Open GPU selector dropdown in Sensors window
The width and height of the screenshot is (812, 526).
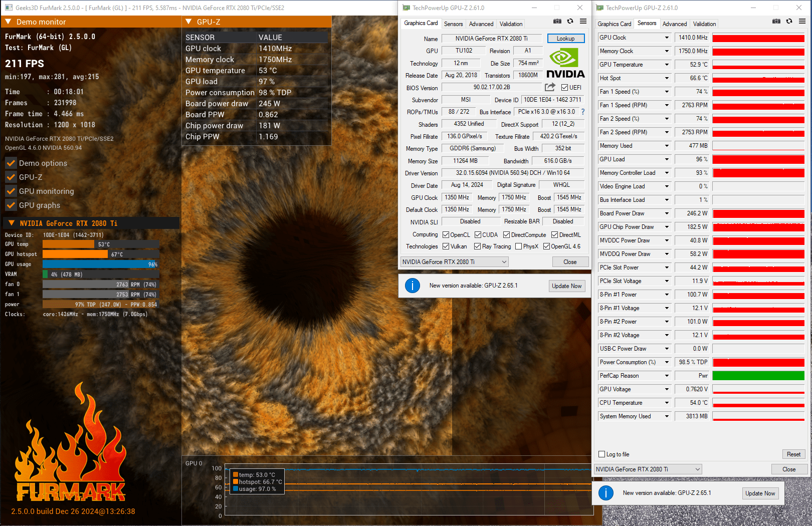[x=648, y=469]
